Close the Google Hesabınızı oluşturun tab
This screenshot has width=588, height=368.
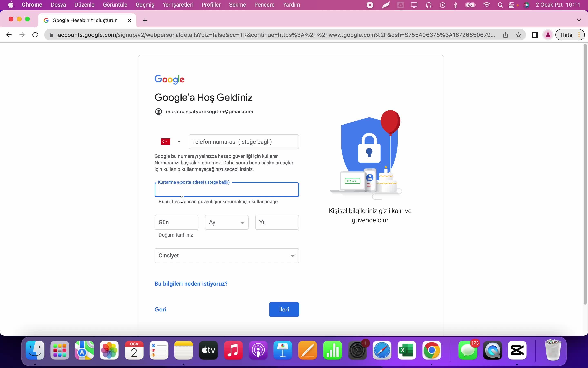(129, 20)
